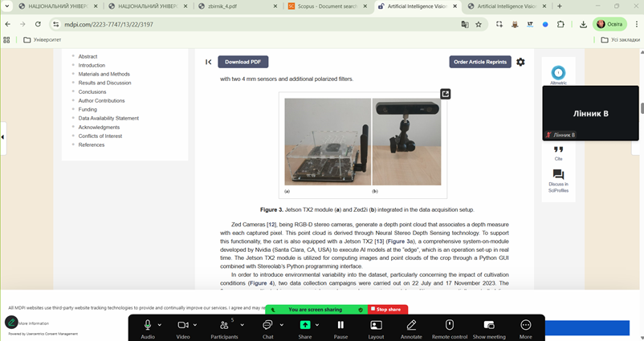Click the page vertical scrollbar

[642, 108]
